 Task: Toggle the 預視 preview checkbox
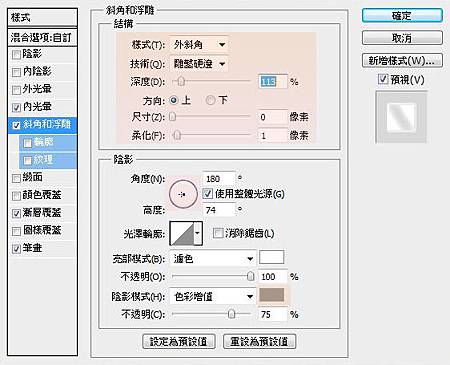383,79
